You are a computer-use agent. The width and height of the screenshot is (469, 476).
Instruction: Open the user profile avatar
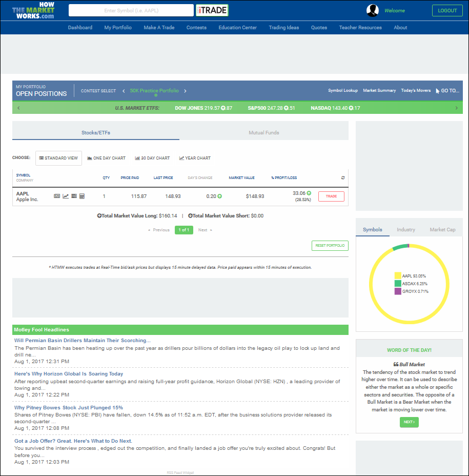click(x=373, y=11)
